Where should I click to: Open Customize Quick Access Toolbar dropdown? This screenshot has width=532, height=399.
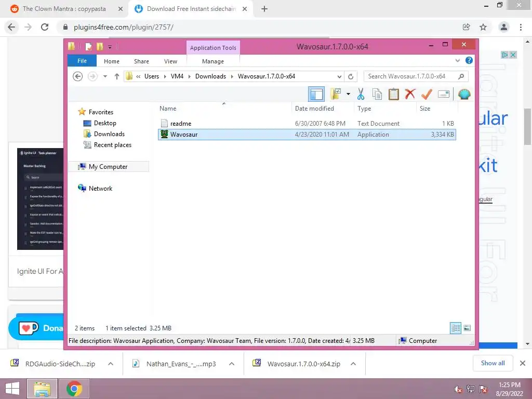click(x=110, y=47)
